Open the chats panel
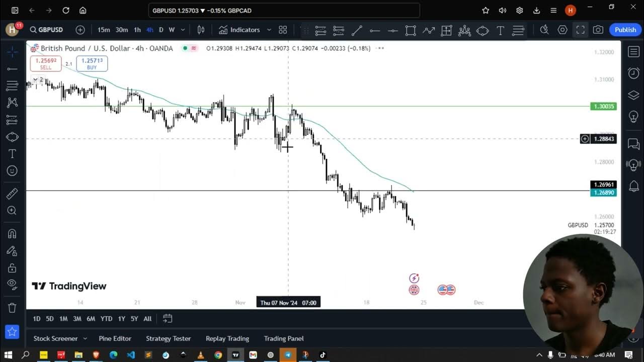644x362 pixels. [633, 144]
